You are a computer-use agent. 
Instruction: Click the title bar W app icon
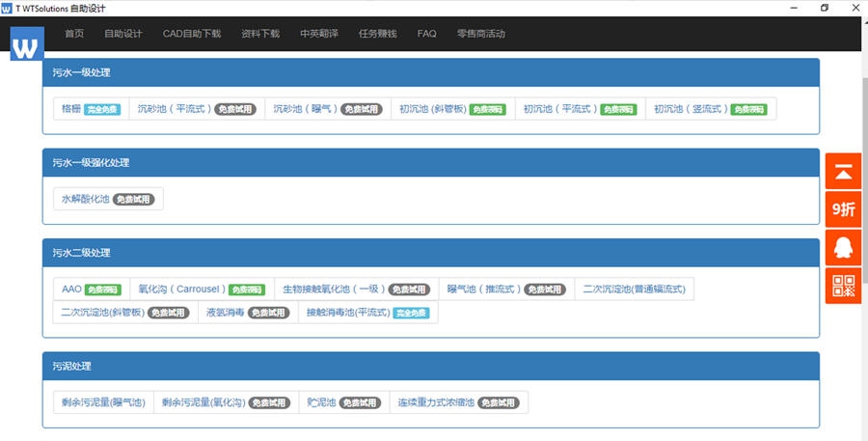point(7,8)
